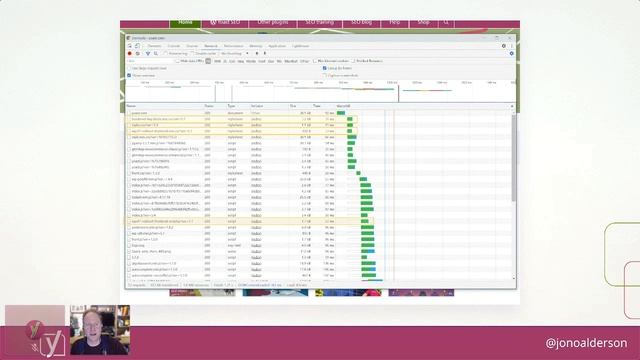Image resolution: width=640 pixels, height=360 pixels.
Task: Filter requests by Other
Action: click(304, 61)
